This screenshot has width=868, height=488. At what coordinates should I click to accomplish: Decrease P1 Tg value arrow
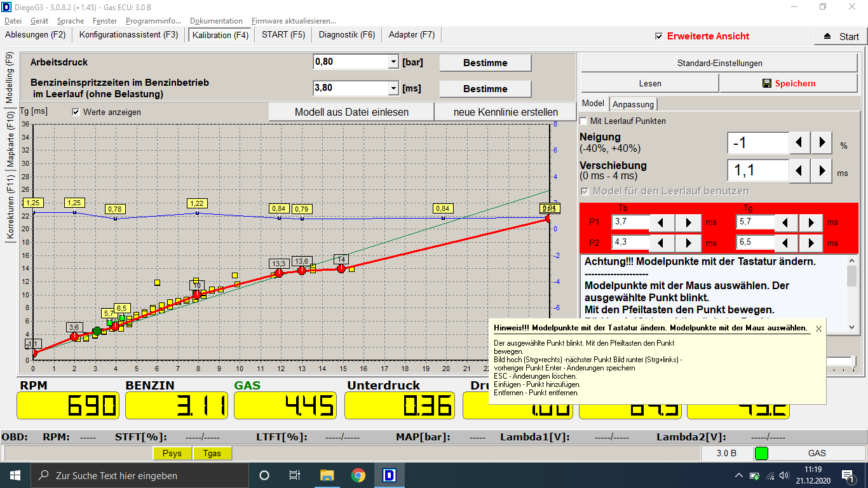786,222
